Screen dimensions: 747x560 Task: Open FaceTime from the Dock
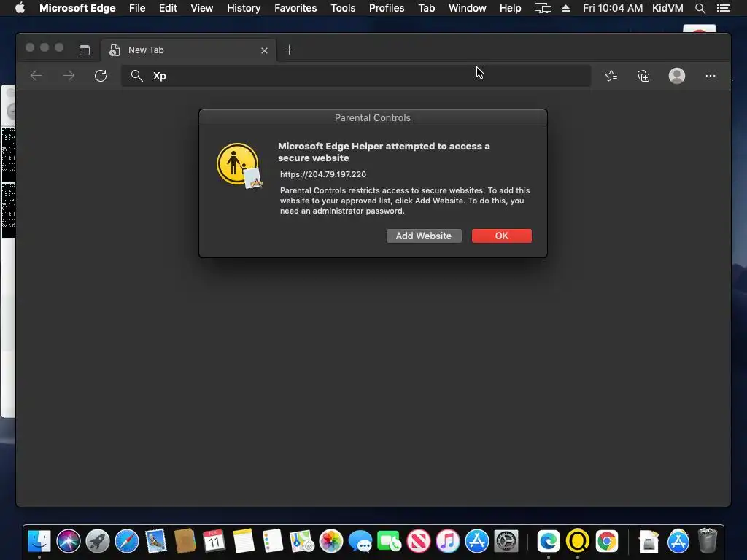tap(390, 541)
